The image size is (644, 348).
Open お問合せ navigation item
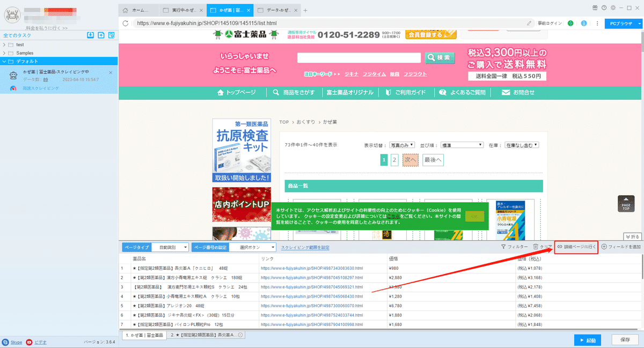pyautogui.click(x=518, y=92)
